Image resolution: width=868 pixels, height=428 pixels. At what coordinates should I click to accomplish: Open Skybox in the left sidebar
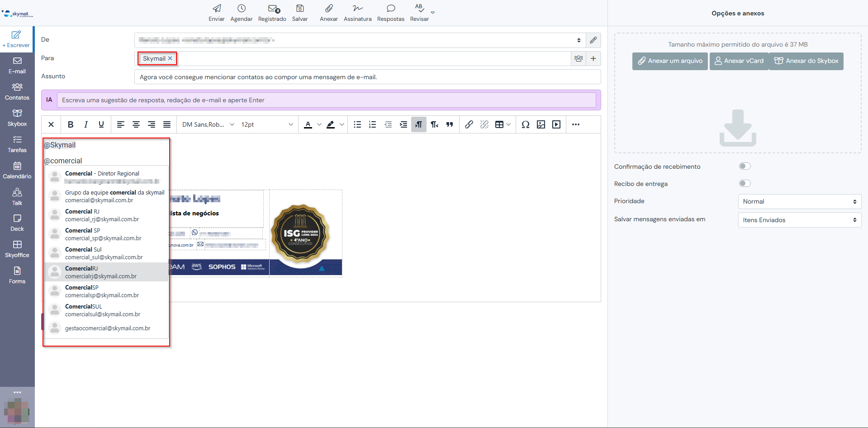(17, 118)
